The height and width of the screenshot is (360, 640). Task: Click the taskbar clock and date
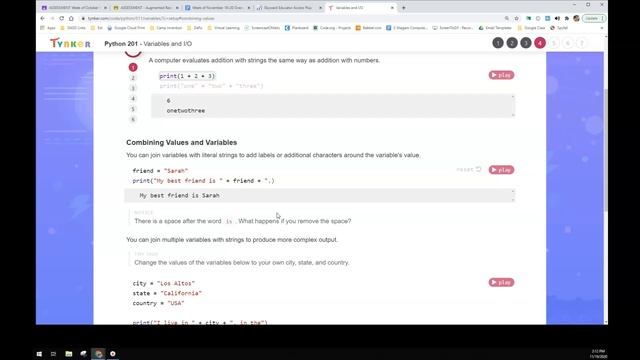click(x=598, y=354)
